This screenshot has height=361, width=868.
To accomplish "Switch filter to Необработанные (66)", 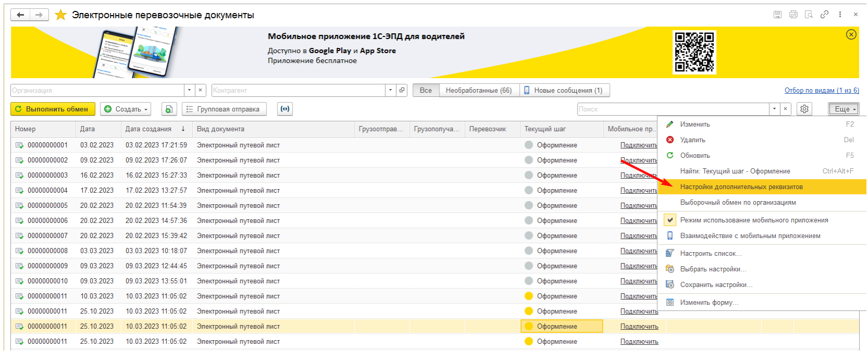I will [479, 90].
